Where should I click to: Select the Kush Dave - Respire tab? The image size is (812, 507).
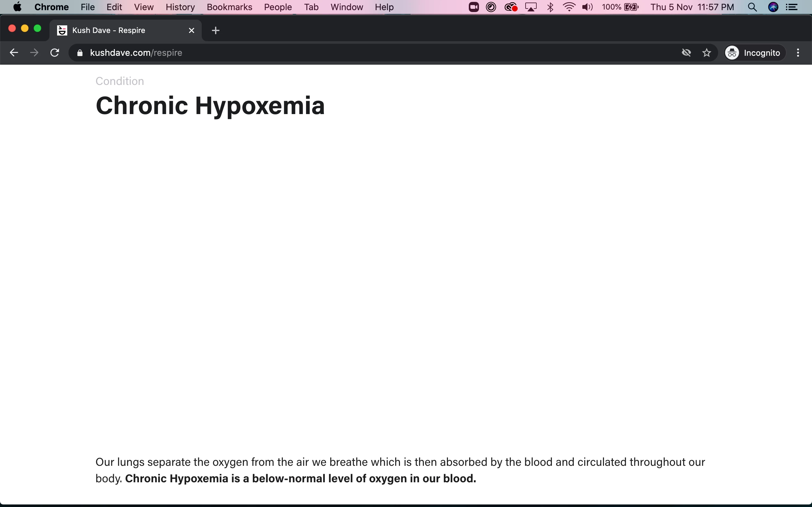click(121, 30)
